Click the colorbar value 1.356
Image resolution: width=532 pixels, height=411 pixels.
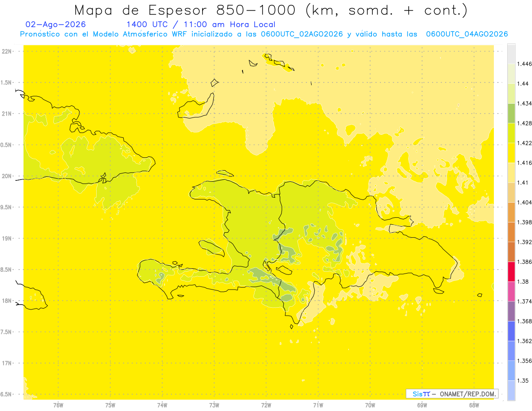[524, 361]
